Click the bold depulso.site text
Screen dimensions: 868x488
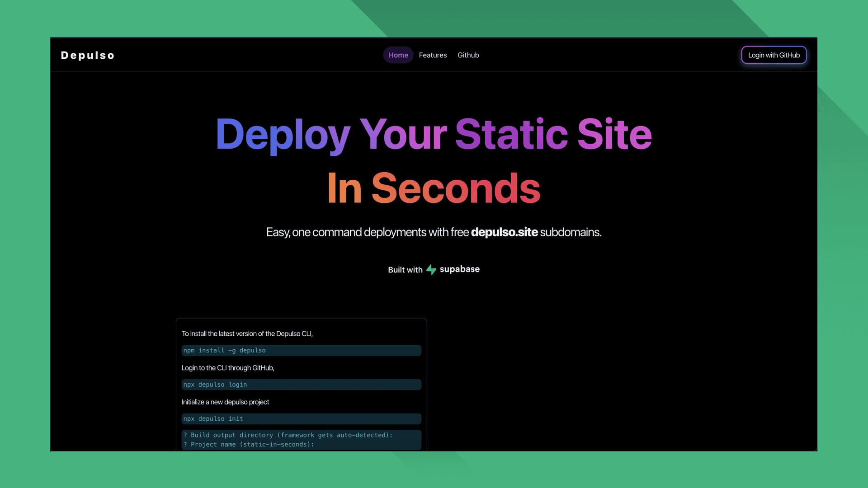coord(504,232)
